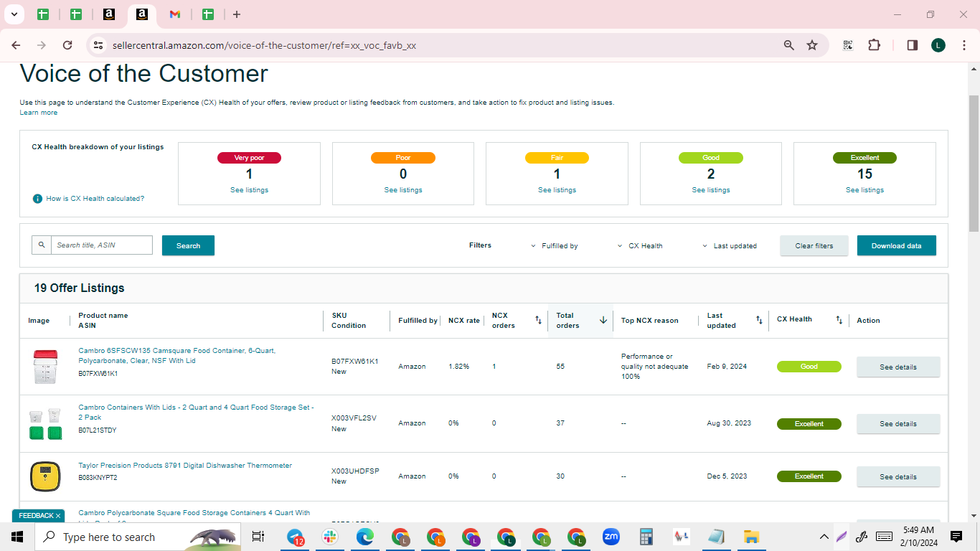Viewport: 980px width, 551px height.
Task: Go back to the previous page
Action: pyautogui.click(x=17, y=45)
